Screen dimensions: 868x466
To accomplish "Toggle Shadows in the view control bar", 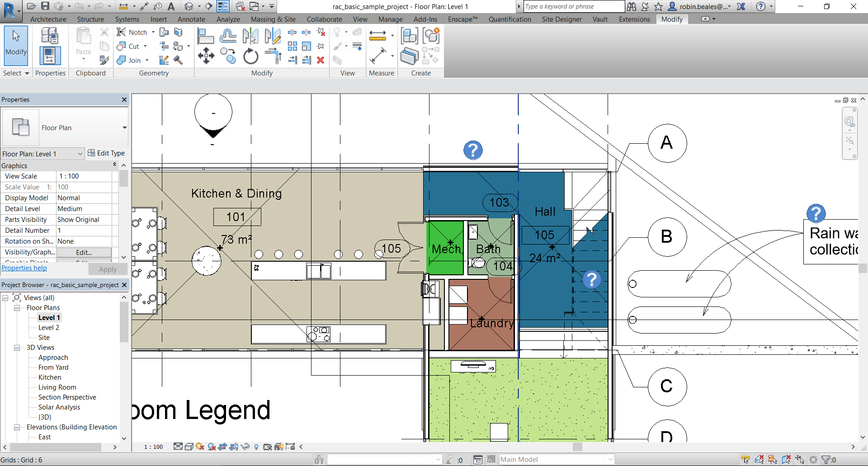I will pos(200,447).
